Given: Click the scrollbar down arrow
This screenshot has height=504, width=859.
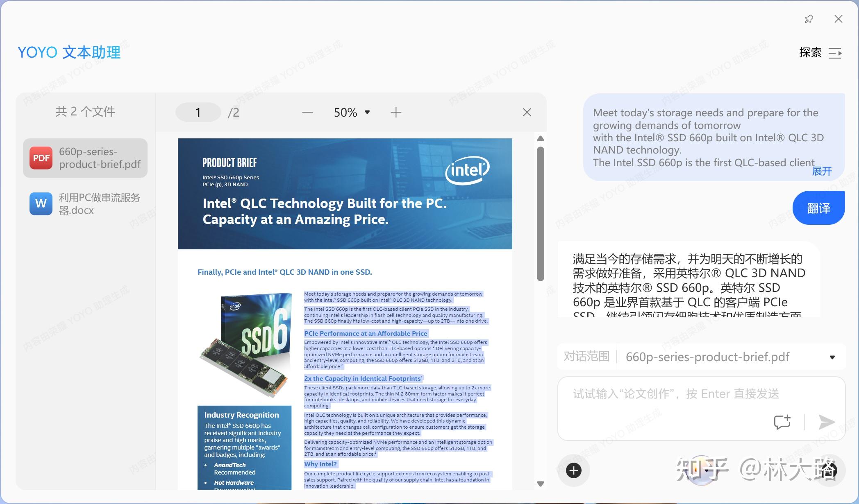Looking at the screenshot, I should [541, 484].
